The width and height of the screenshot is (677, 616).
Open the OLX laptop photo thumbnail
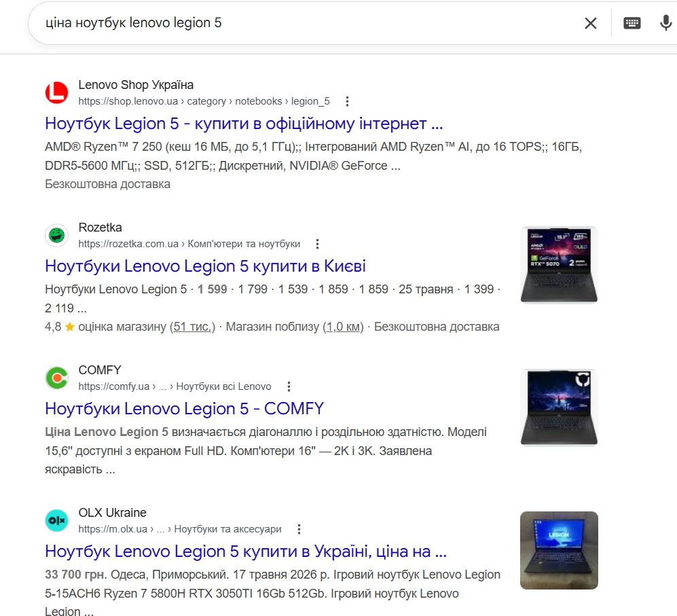(559, 550)
